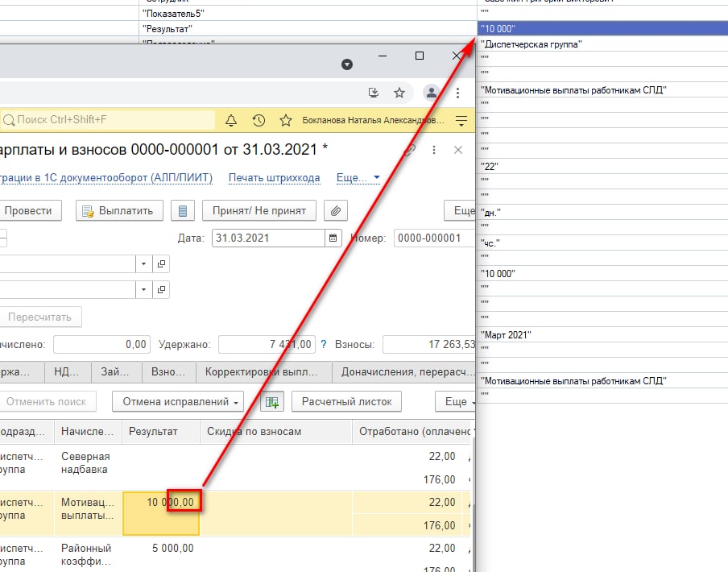728x572 pixels.
Task: Select the 5 000,00 result cell
Action: click(x=160, y=555)
